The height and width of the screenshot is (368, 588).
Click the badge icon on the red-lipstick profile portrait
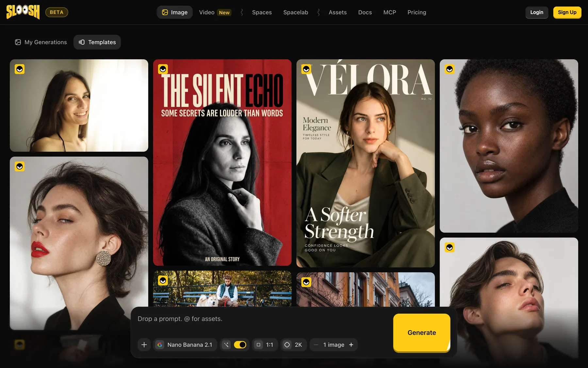(x=20, y=166)
